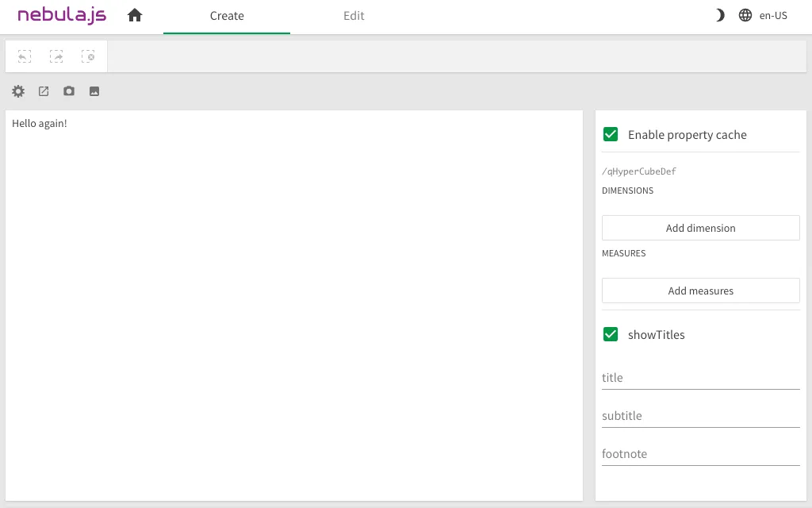Switch to the Create tab
Image resolution: width=812 pixels, height=508 pixels.
tap(227, 16)
